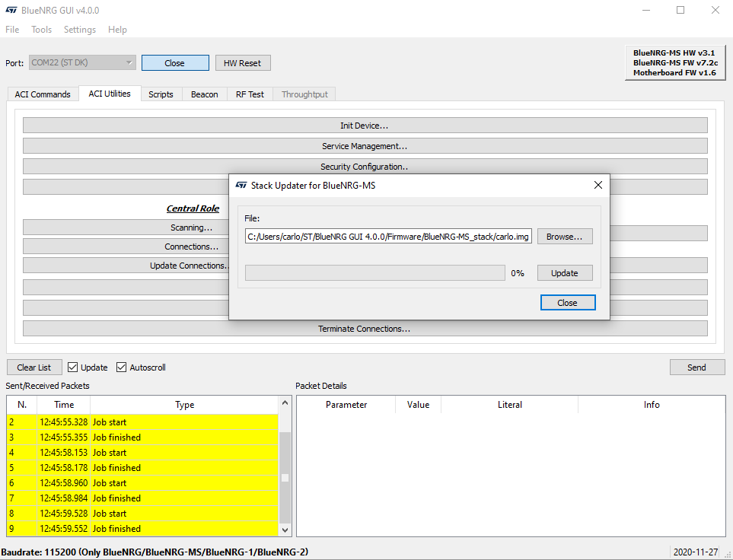Select packet row 9 Job finished

[142, 529]
